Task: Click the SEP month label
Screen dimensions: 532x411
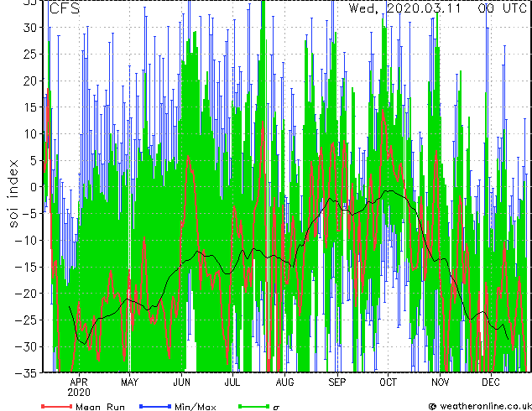Action: coord(337,382)
